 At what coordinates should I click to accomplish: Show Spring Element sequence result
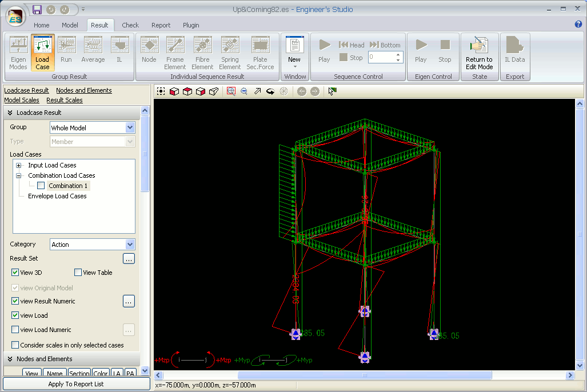click(230, 53)
